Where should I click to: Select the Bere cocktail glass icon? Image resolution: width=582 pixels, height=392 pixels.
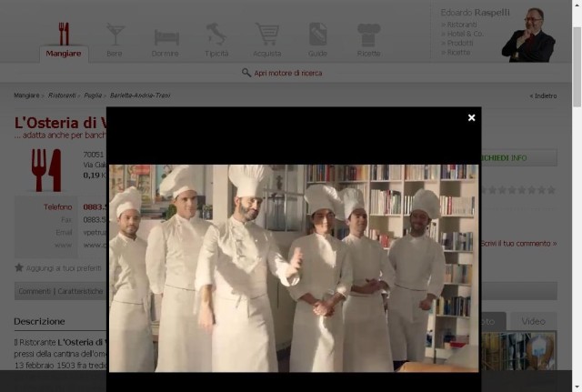point(115,35)
